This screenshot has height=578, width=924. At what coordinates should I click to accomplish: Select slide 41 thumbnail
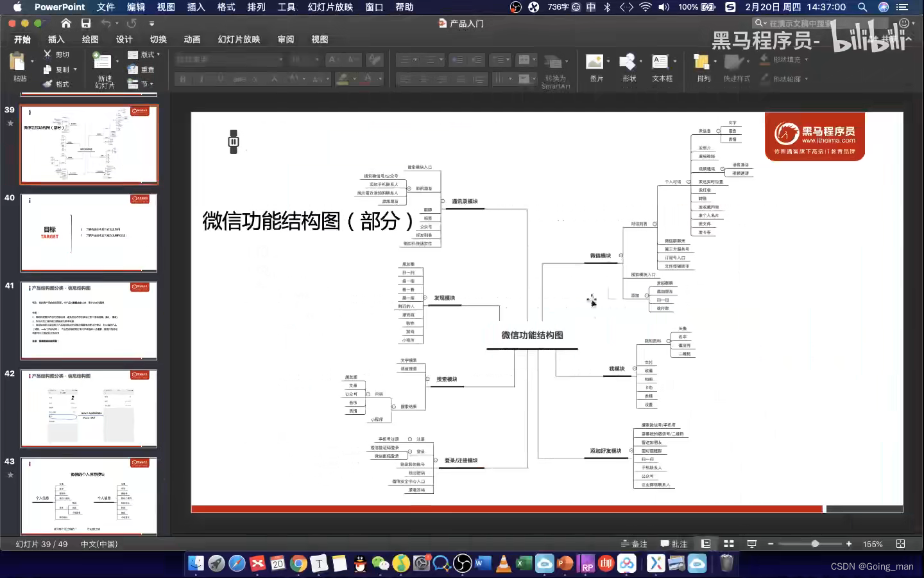89,320
